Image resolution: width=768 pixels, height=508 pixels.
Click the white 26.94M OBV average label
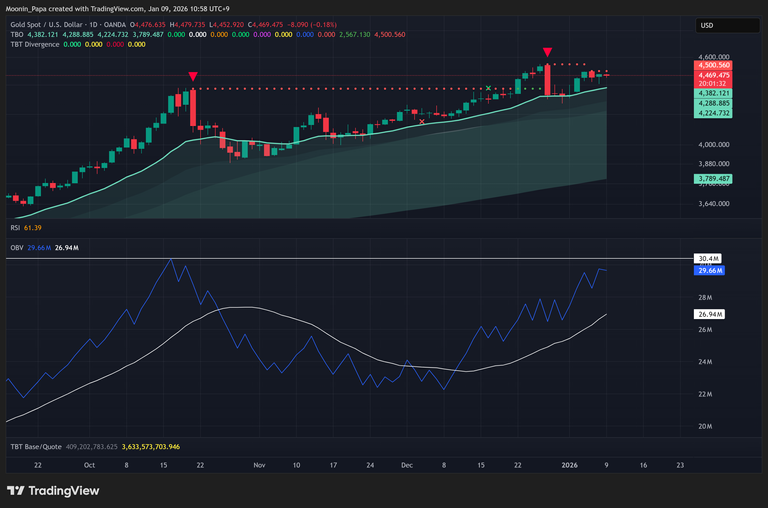coord(709,314)
